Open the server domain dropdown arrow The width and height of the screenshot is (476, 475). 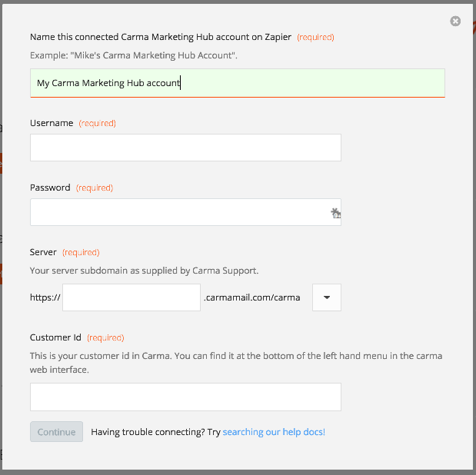(x=327, y=297)
